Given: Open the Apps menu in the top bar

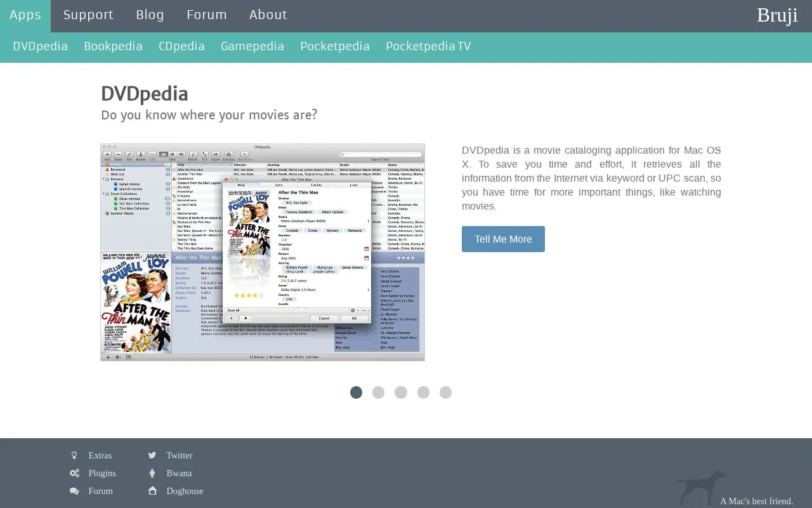Looking at the screenshot, I should coord(25,15).
